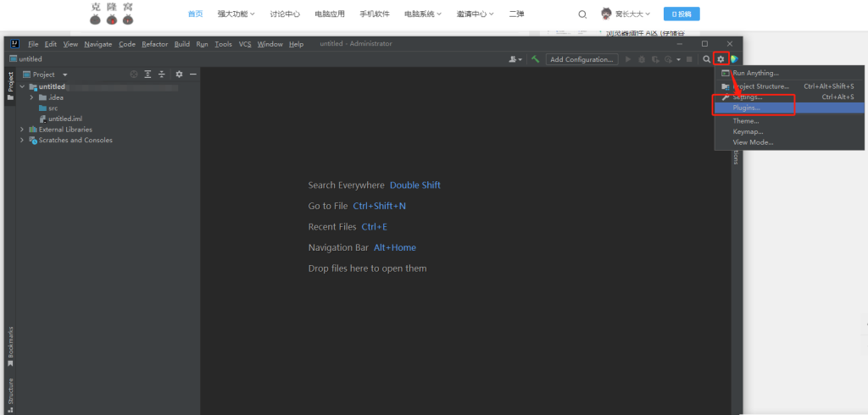The height and width of the screenshot is (415, 868).
Task: Click the Run with Coverage icon
Action: click(655, 59)
